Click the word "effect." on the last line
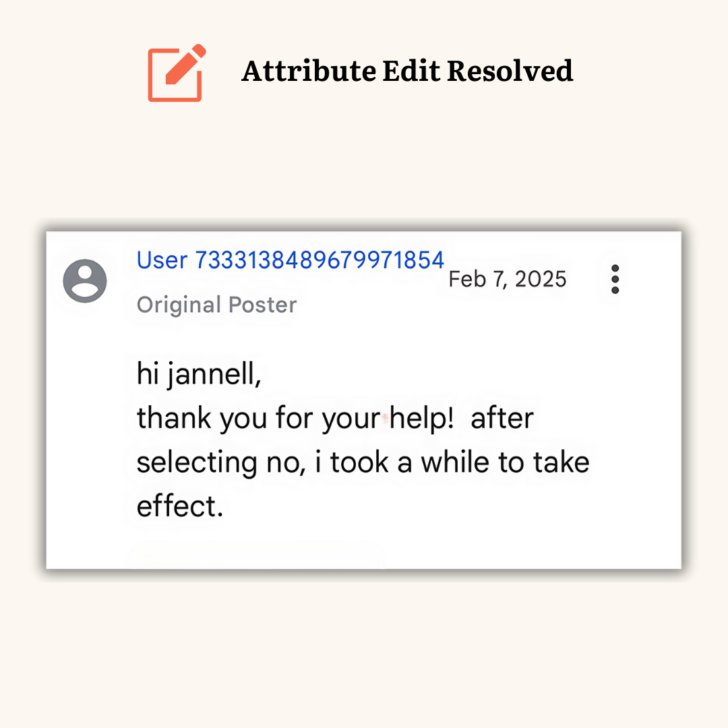 180,506
